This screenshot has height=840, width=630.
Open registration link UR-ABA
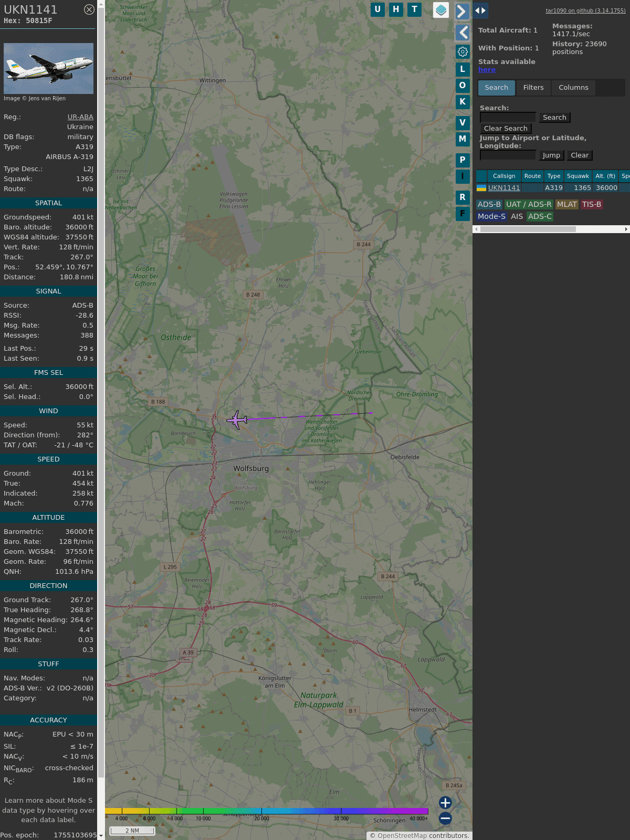[x=80, y=117]
